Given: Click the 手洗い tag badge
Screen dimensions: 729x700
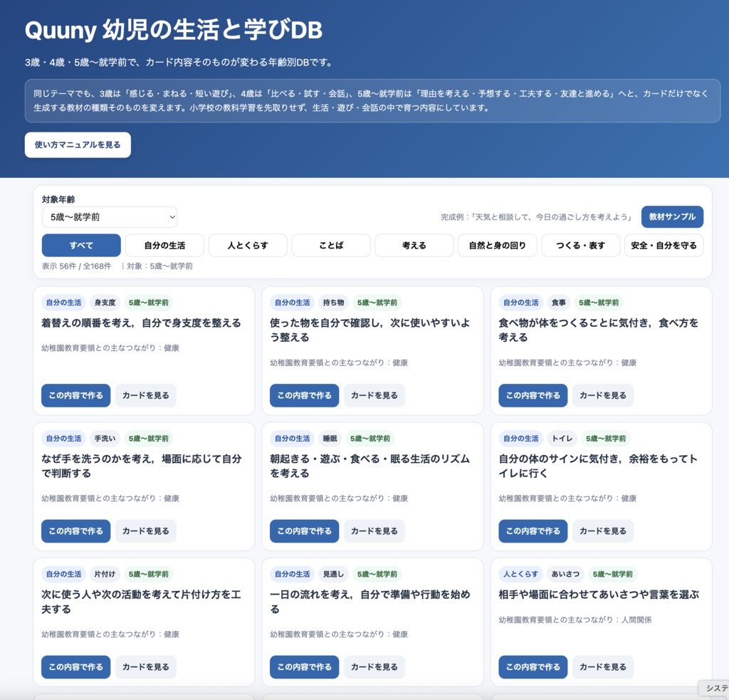Looking at the screenshot, I should 105,438.
